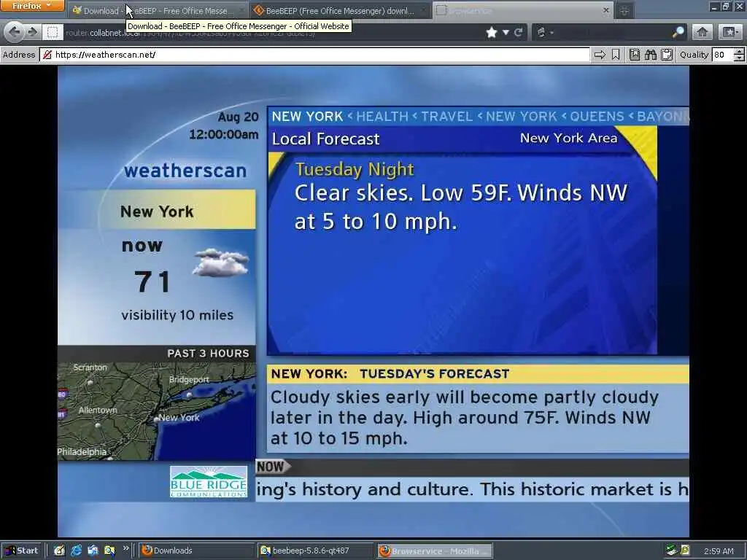Click the weatherscan logo text
The image size is (747, 560).
[x=185, y=171]
